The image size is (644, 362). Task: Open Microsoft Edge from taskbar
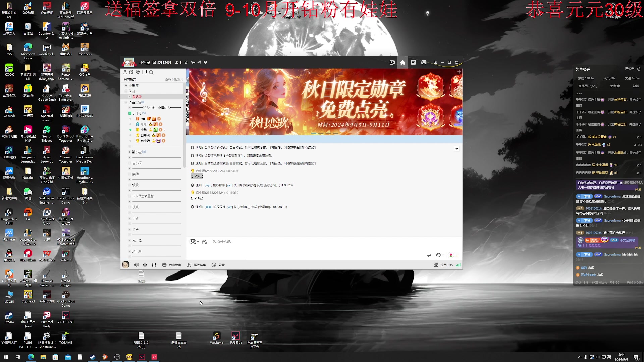click(x=31, y=357)
